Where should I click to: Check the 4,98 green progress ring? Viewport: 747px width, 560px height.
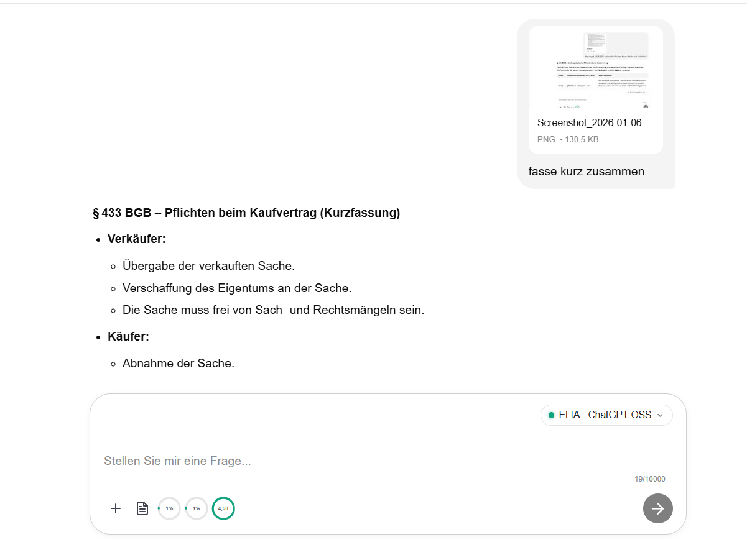point(223,508)
